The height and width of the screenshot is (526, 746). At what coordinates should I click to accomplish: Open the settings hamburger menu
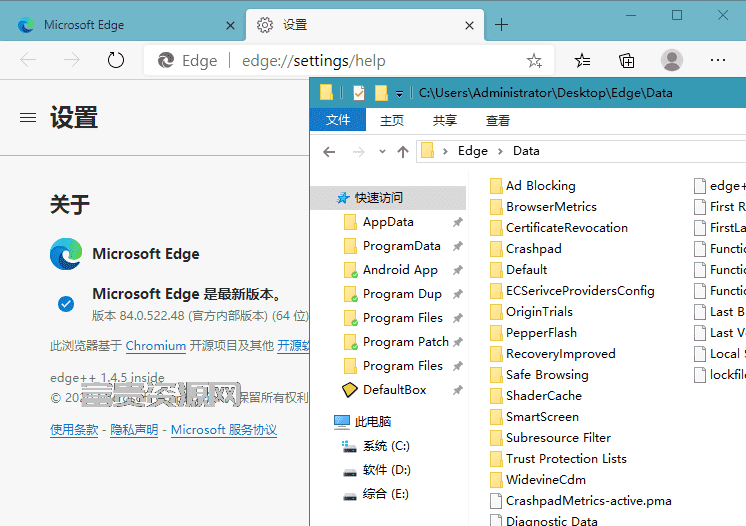(28, 117)
